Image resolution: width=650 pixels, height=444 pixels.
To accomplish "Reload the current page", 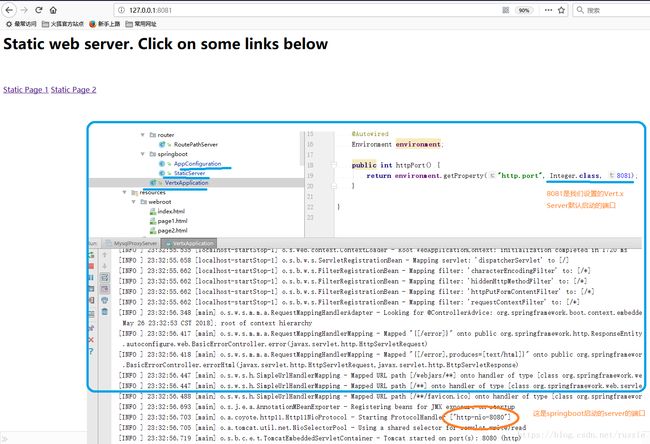I will coord(39,10).
